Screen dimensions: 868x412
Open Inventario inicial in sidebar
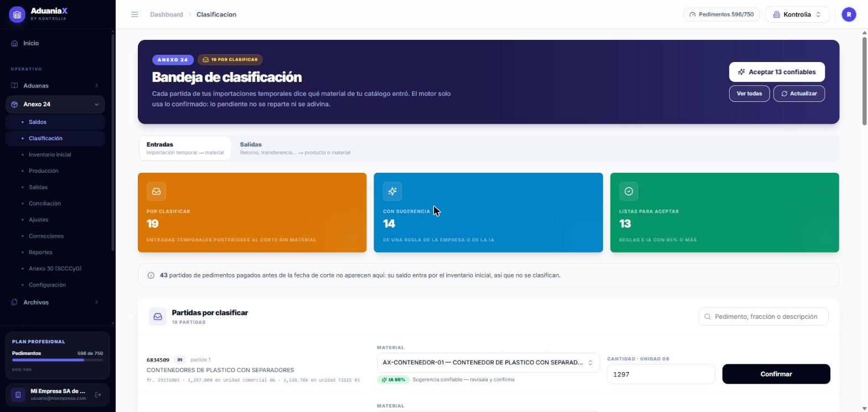(x=55, y=154)
